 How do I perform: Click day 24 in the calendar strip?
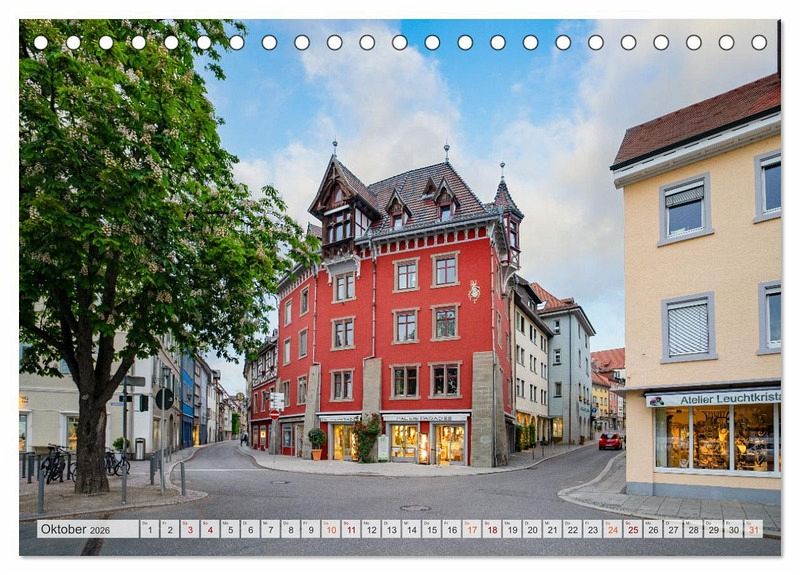point(612,529)
